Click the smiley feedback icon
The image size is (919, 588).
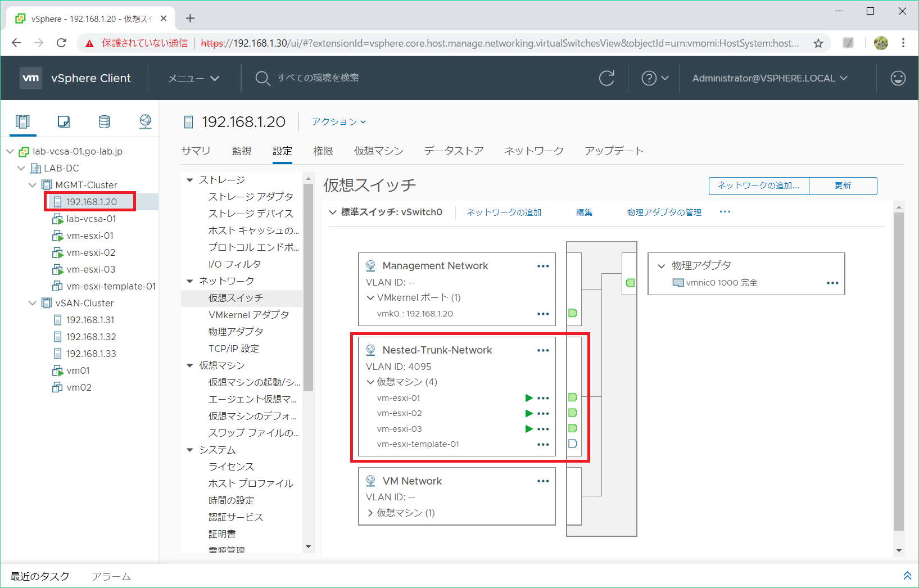[898, 78]
